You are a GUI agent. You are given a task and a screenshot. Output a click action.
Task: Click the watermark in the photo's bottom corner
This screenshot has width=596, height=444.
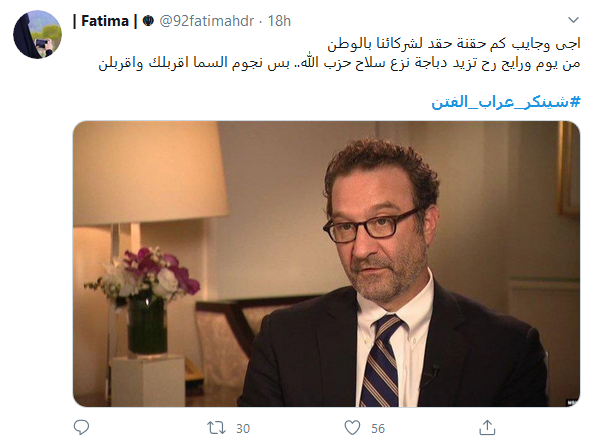[x=572, y=402]
